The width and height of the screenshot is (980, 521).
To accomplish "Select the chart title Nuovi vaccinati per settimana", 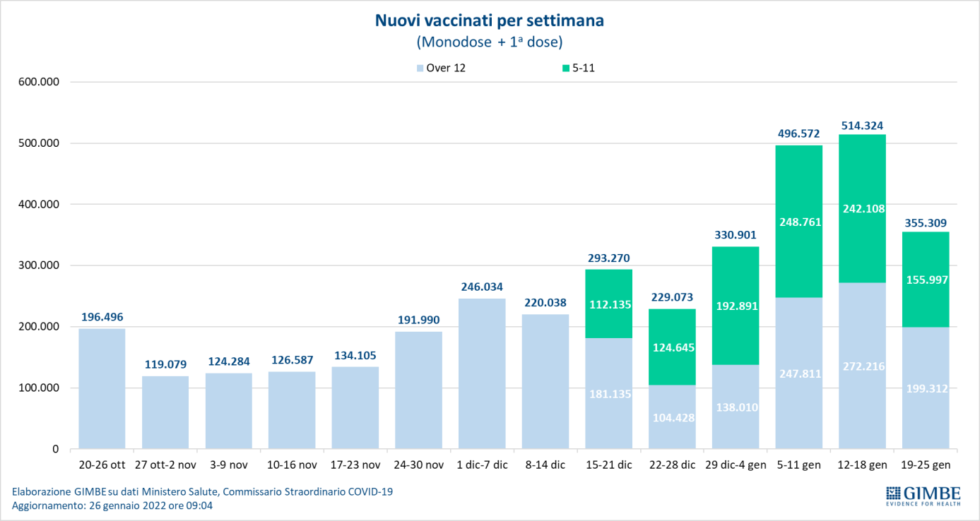I will point(489,21).
